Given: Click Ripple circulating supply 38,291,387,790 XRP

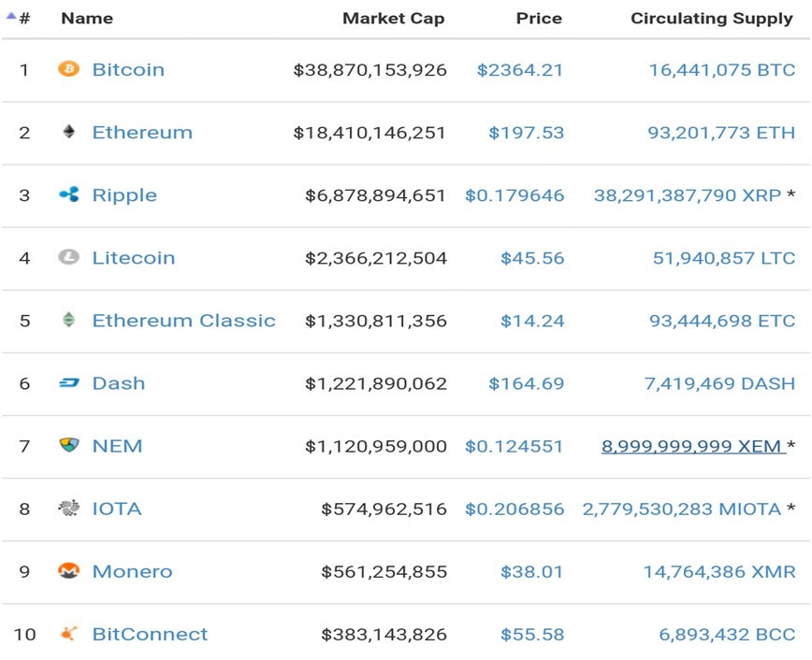Looking at the screenshot, I should tap(688, 195).
